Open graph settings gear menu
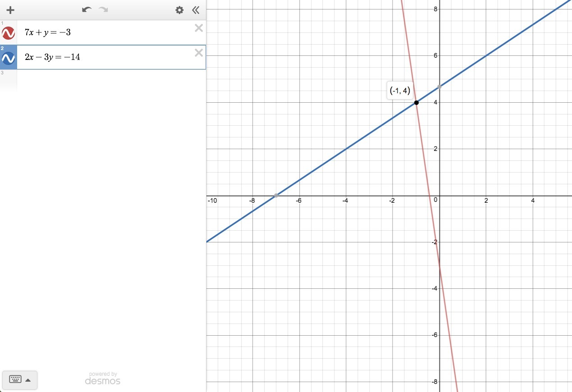Viewport: 572px width, 392px height. click(179, 10)
